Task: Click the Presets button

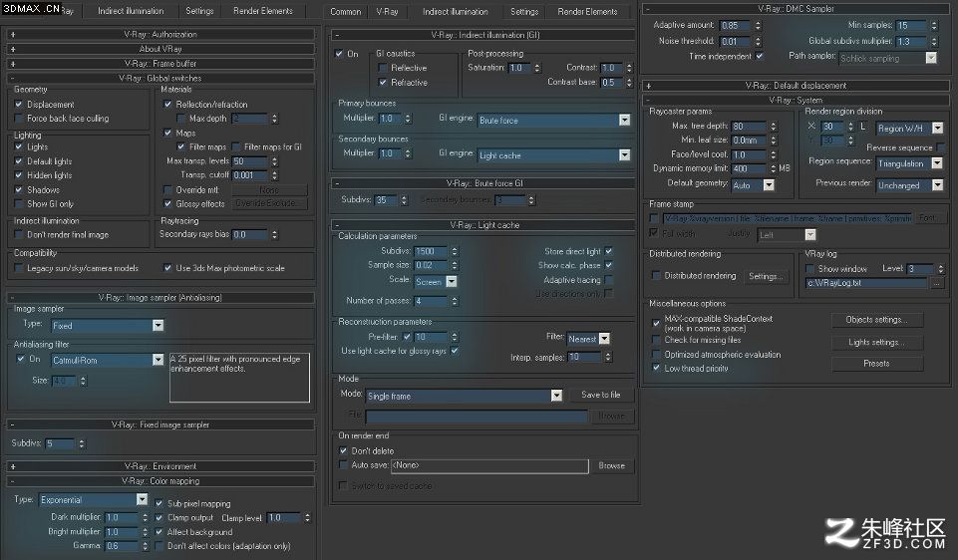Action: pos(876,364)
